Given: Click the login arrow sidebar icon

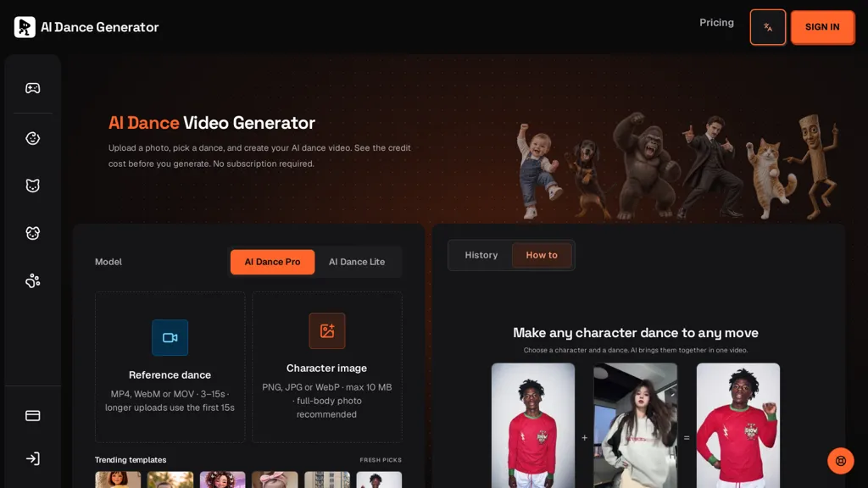Looking at the screenshot, I should pos(33,458).
